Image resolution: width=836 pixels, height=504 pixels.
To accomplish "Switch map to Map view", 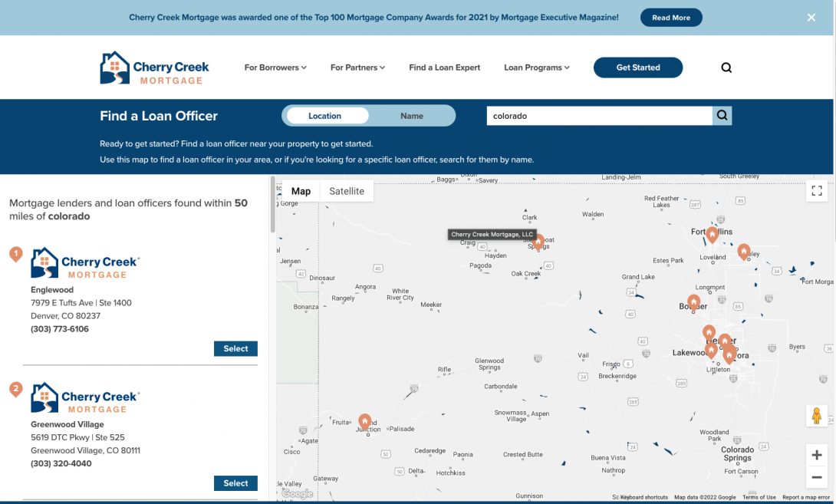I will pyautogui.click(x=301, y=191).
